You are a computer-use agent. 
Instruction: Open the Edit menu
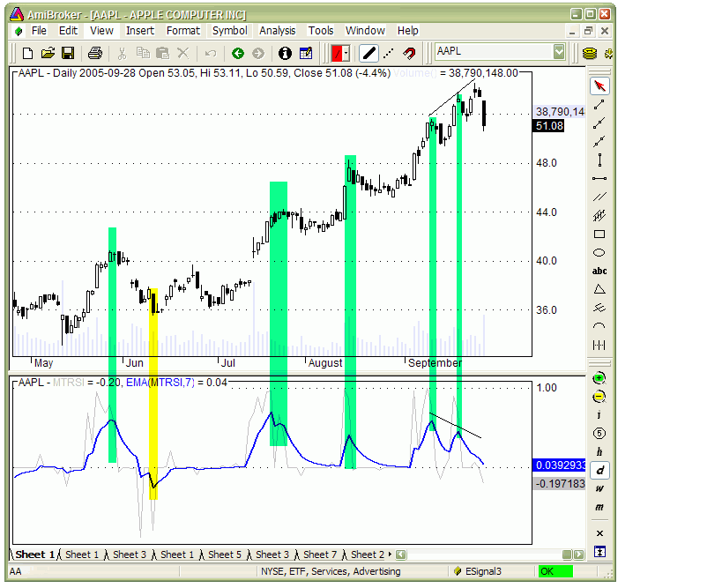point(68,31)
